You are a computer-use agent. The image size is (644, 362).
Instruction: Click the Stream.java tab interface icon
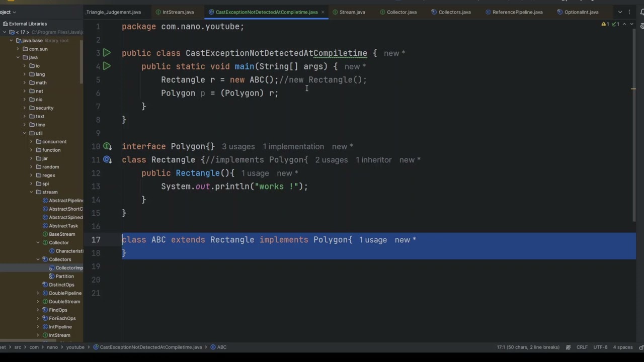pos(335,12)
